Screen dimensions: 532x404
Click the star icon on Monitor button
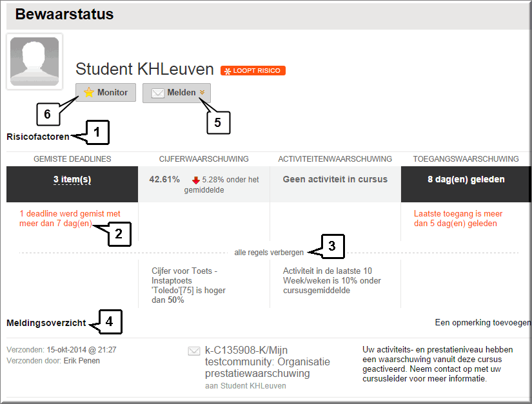point(89,93)
